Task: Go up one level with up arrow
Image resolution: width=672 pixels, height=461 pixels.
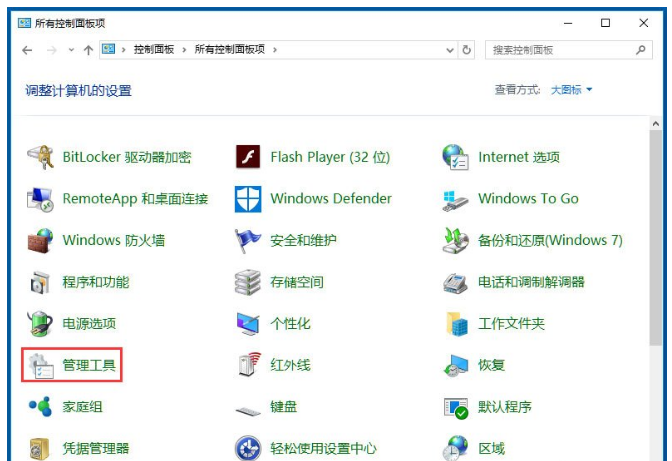Action: [x=88, y=50]
